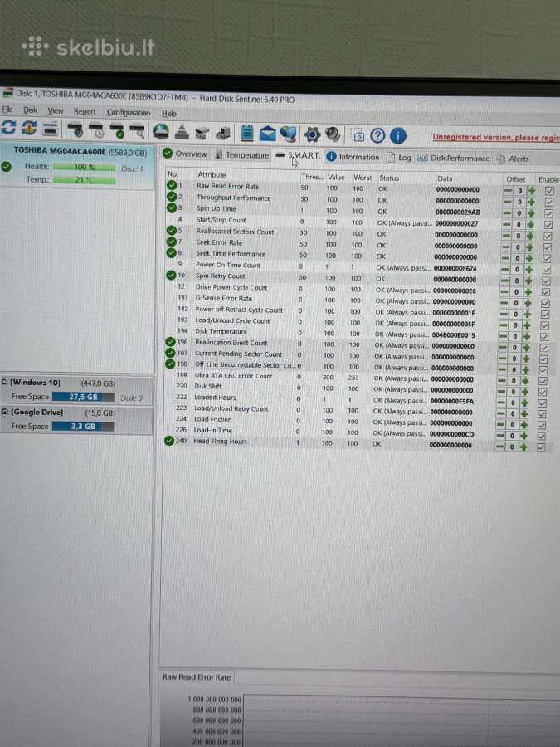The width and height of the screenshot is (560, 747).
Task: Click green status icon of Current Pending Sector Count
Action: click(170, 353)
